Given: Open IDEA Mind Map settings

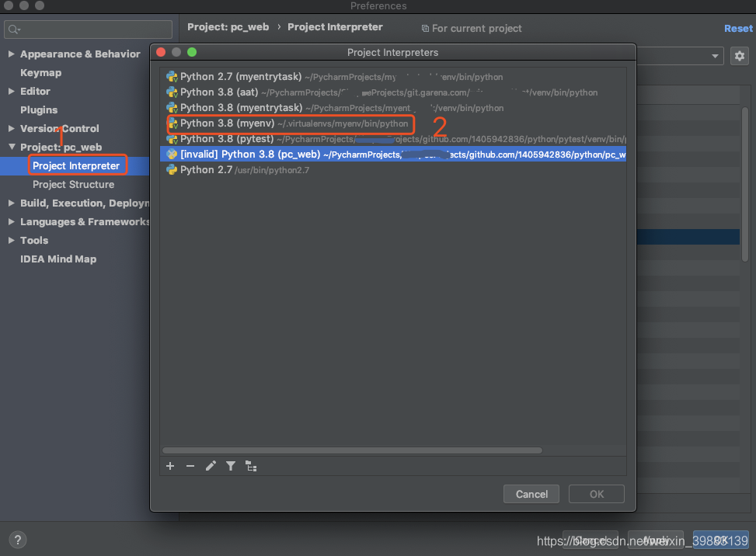Looking at the screenshot, I should coord(58,259).
